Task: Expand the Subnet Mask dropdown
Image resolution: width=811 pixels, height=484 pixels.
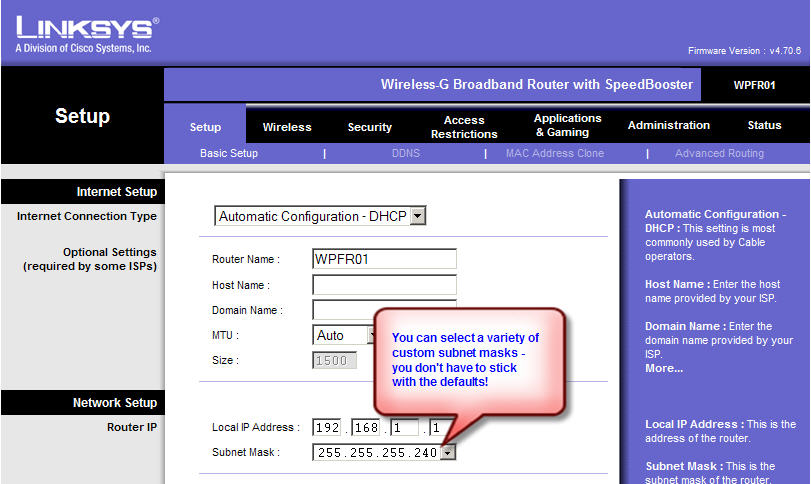Action: (447, 452)
